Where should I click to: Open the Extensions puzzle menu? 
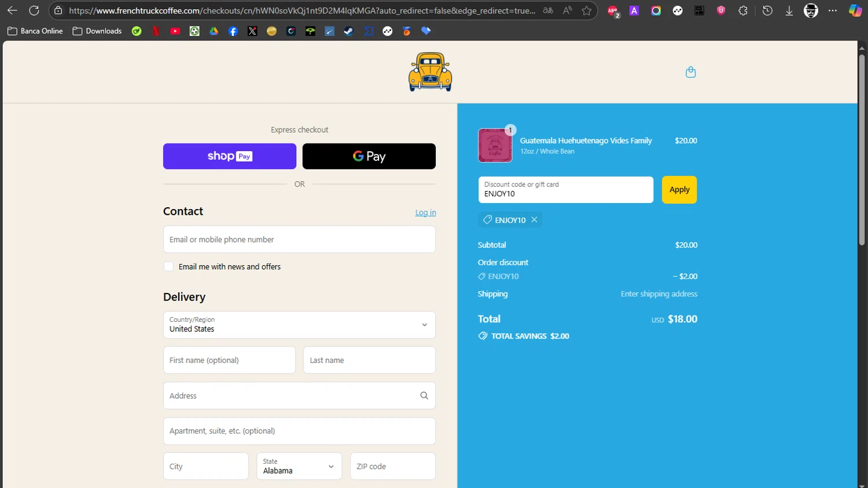[x=743, y=10]
